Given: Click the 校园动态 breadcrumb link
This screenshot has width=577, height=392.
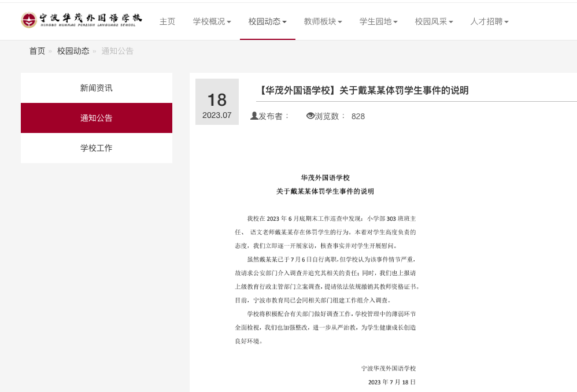Looking at the screenshot, I should coord(73,51).
